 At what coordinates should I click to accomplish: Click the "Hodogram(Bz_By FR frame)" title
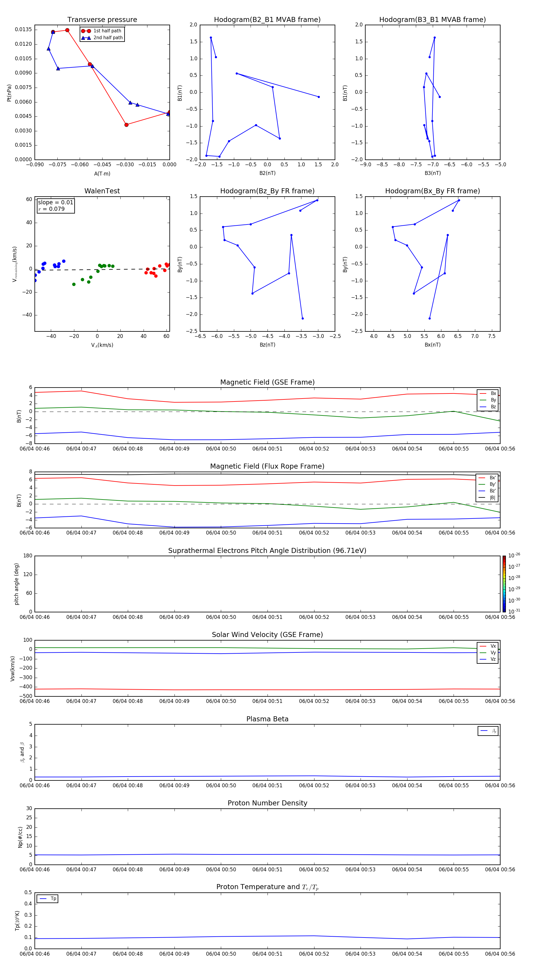tap(267, 191)
